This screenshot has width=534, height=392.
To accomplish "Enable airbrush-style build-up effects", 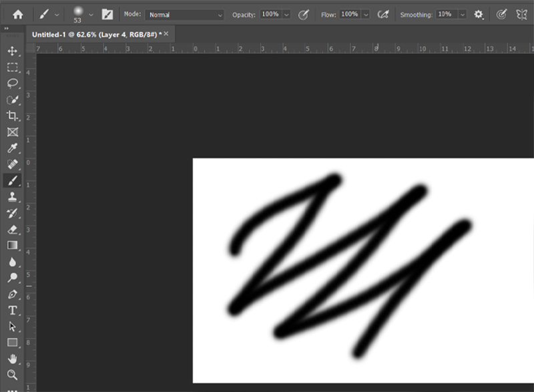I will point(382,13).
